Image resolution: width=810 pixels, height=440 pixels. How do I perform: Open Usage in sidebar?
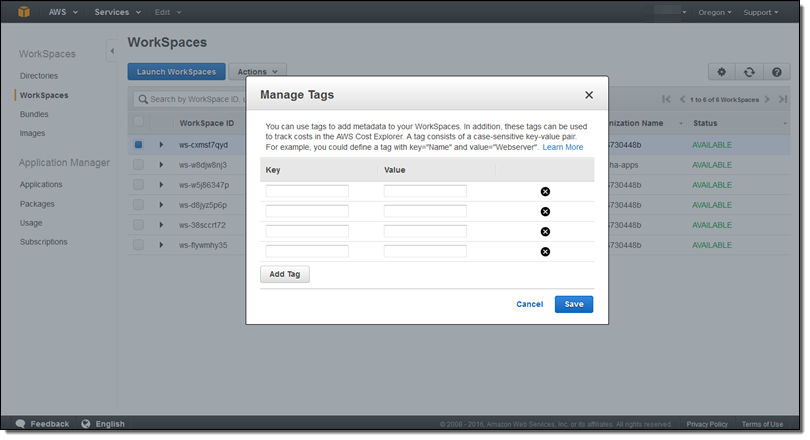click(31, 223)
